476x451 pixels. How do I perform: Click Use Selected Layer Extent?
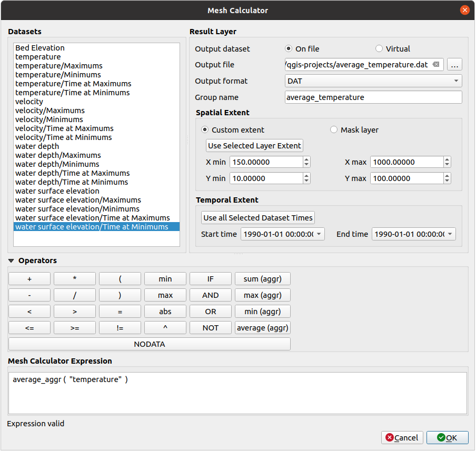pos(254,145)
